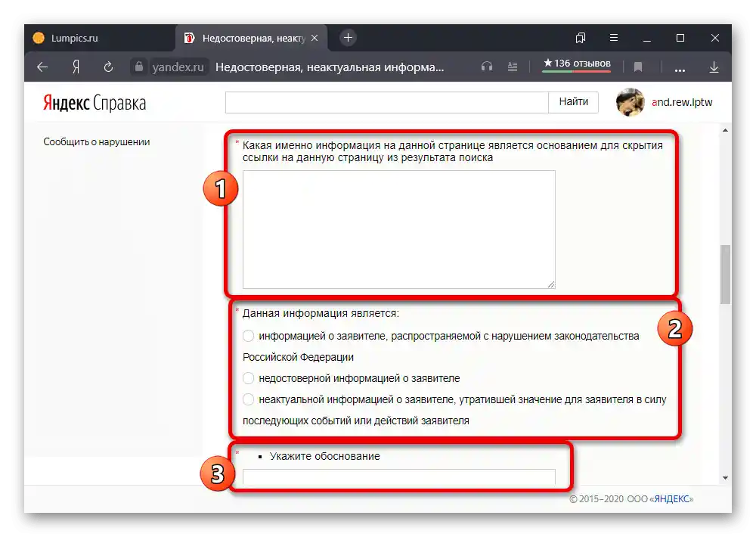756x537 pixels.
Task: Click the padlock site security icon
Action: click(x=139, y=67)
